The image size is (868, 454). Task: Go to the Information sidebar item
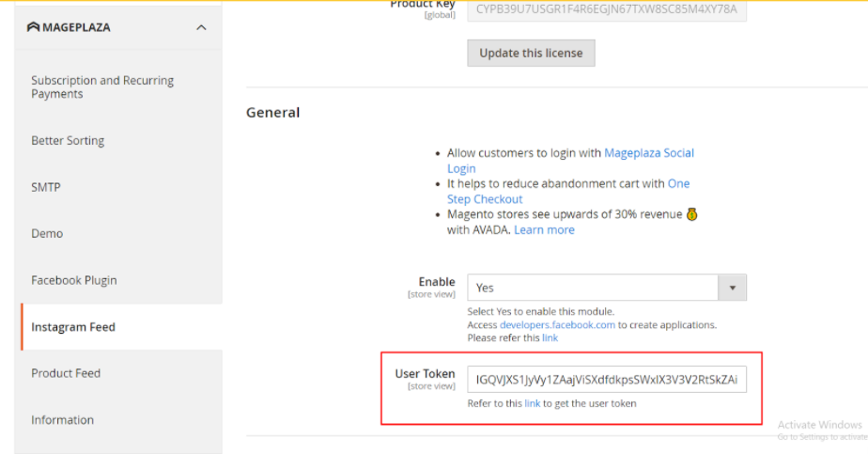pos(62,420)
